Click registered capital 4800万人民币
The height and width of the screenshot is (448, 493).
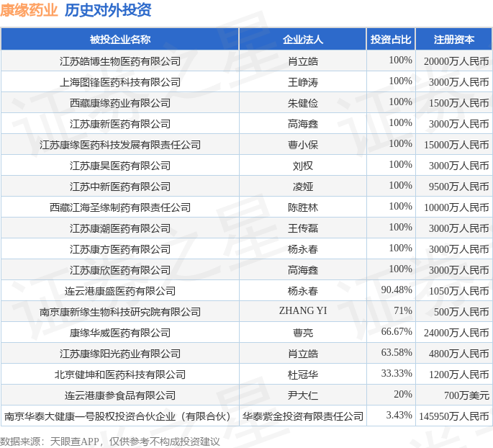pos(458,354)
